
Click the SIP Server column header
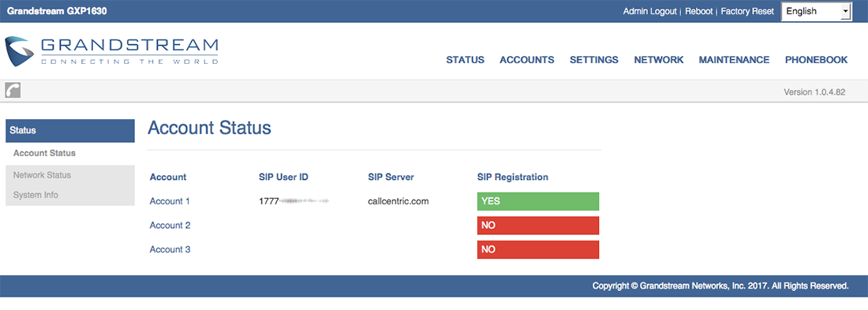[391, 177]
